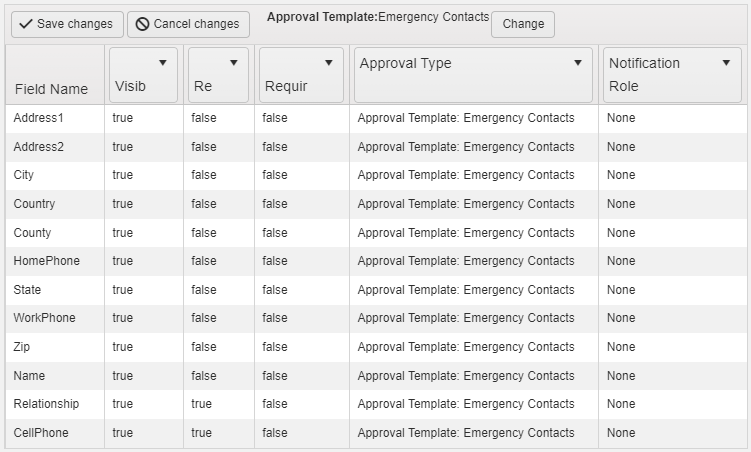
Task: Click the City row Approval Type cell
Action: pos(474,175)
